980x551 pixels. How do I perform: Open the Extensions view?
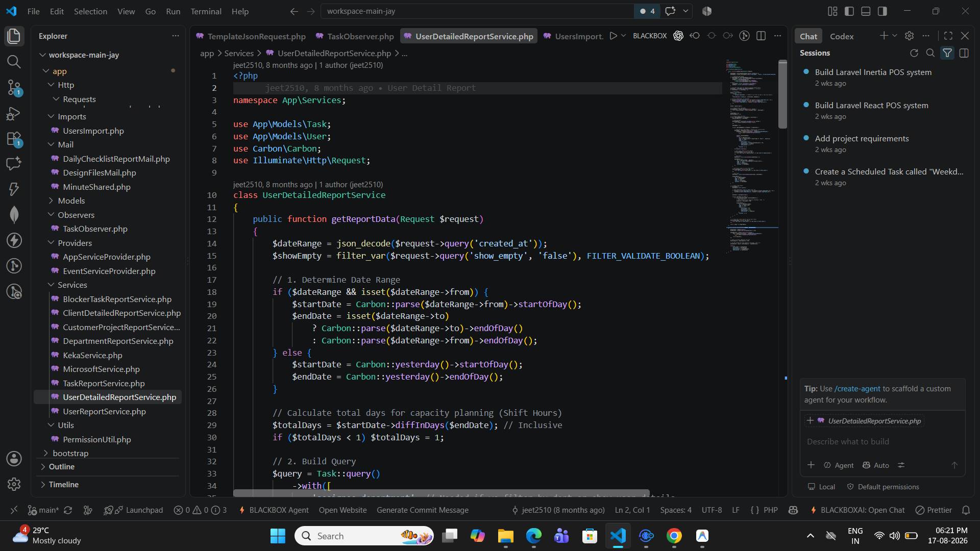point(14,138)
